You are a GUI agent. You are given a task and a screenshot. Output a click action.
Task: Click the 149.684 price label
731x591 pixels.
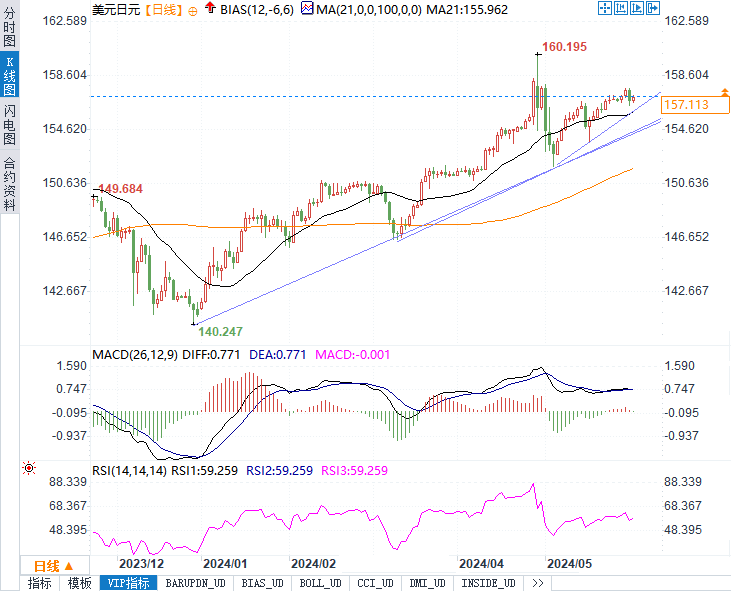[x=120, y=189]
